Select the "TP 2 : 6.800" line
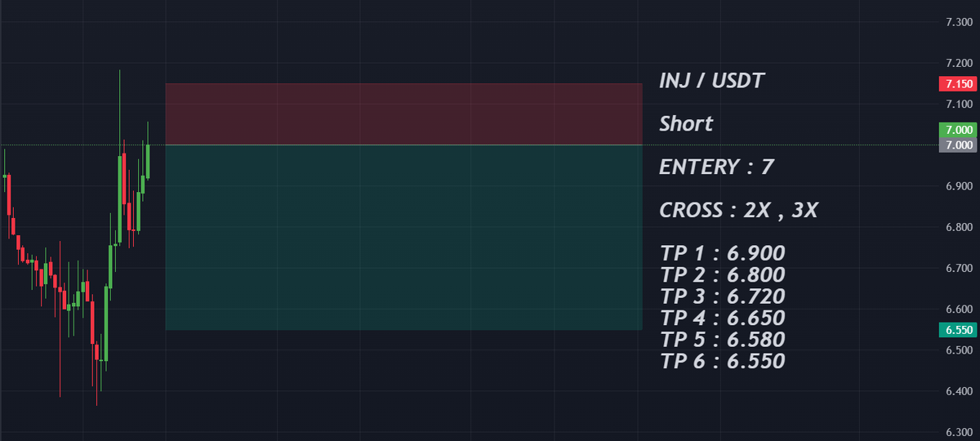This screenshot has width=980, height=441. (x=722, y=274)
